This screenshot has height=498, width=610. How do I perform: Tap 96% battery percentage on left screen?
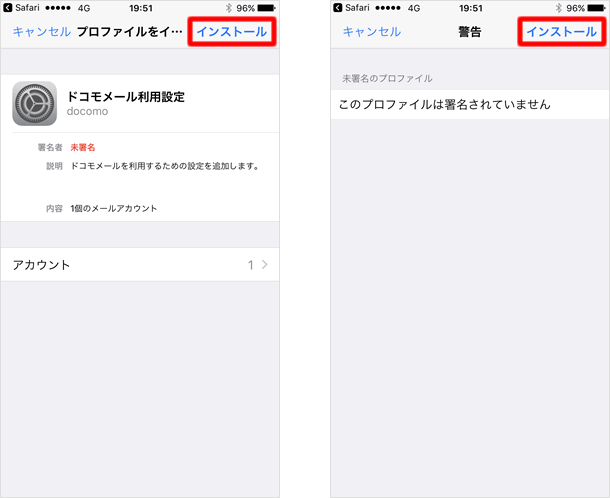tap(245, 8)
